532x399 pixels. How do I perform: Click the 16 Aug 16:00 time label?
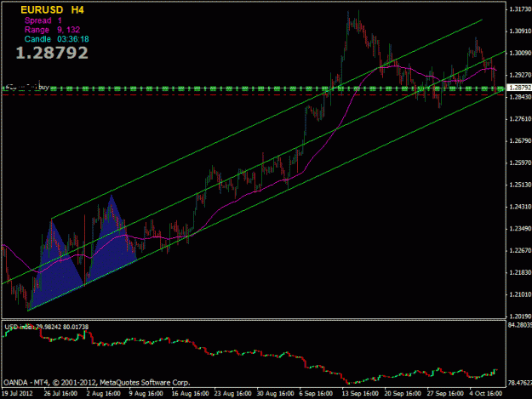coord(191,394)
